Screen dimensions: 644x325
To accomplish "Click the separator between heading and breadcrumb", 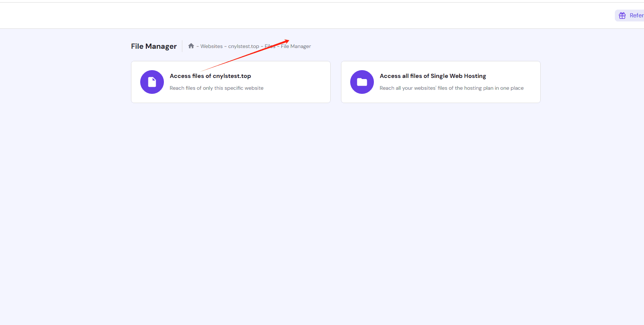I will click(x=182, y=47).
